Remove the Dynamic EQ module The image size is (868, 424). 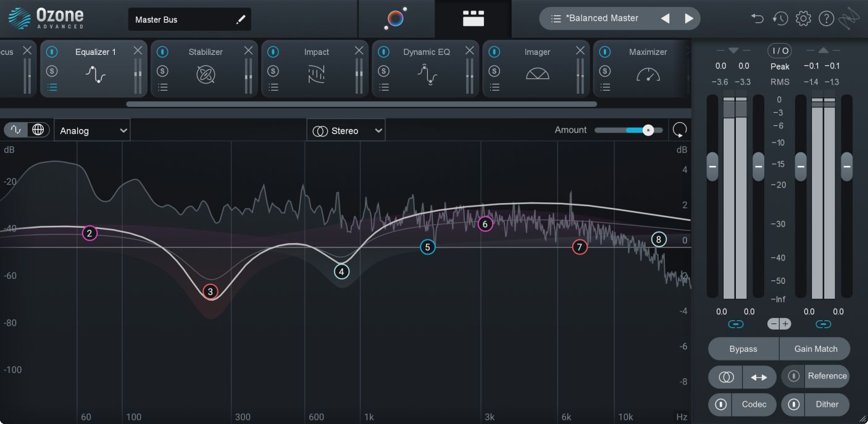[469, 51]
